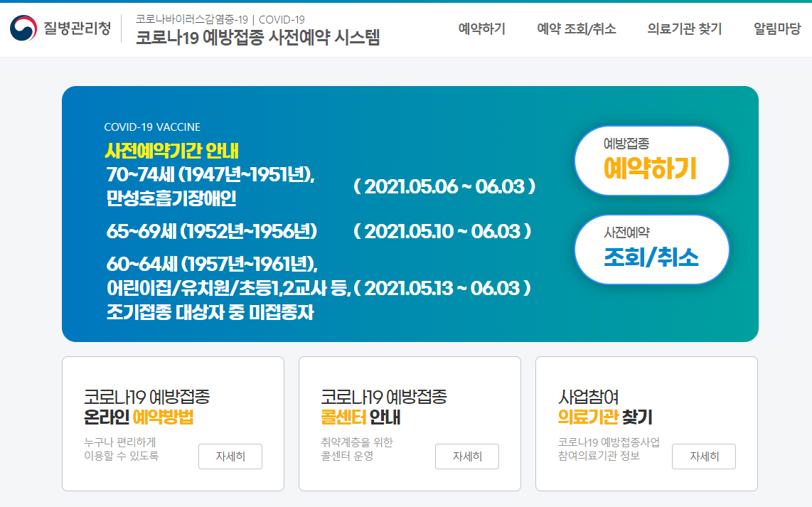Click the 코로나19 예방접종 콜센터 안내 card

pos(410,424)
